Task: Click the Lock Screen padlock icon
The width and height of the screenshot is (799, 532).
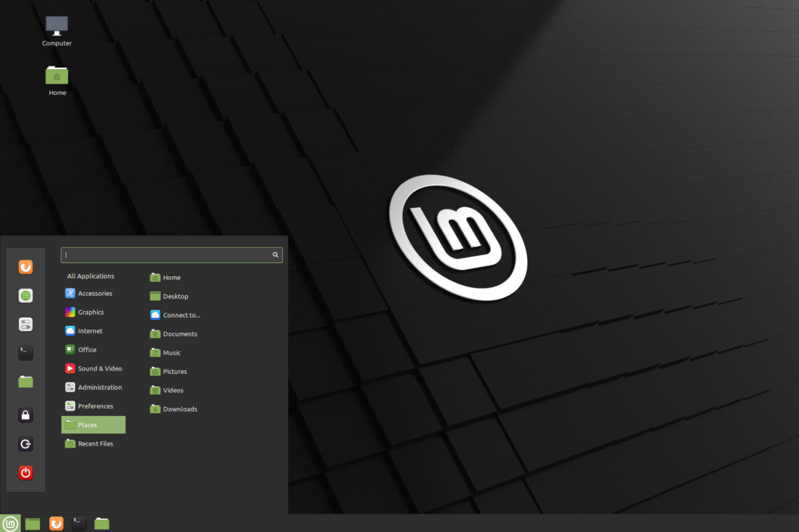Action: (x=26, y=416)
